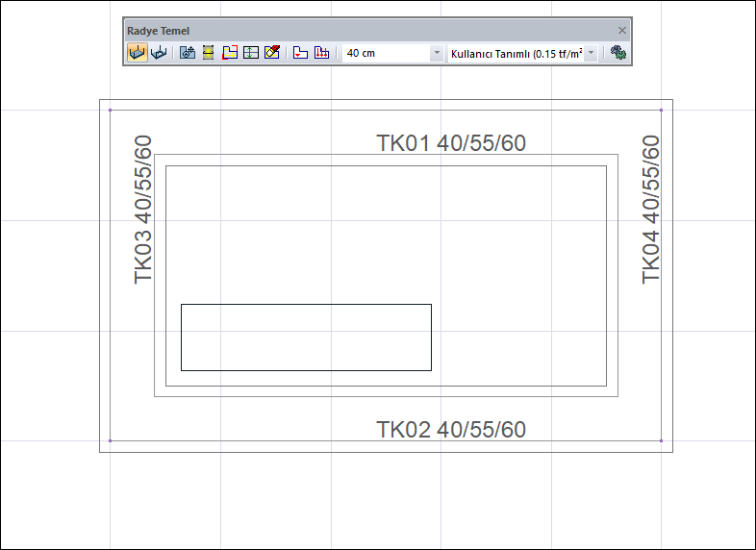Expand the Kullanıcı Tanımlı load dropdown arrow
This screenshot has width=756, height=550.
[592, 53]
